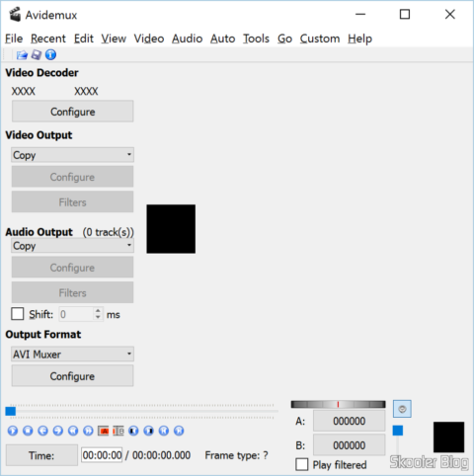The width and height of the screenshot is (474, 476).
Task: Click the '(0 track(s))' audio label
Action: (x=109, y=232)
